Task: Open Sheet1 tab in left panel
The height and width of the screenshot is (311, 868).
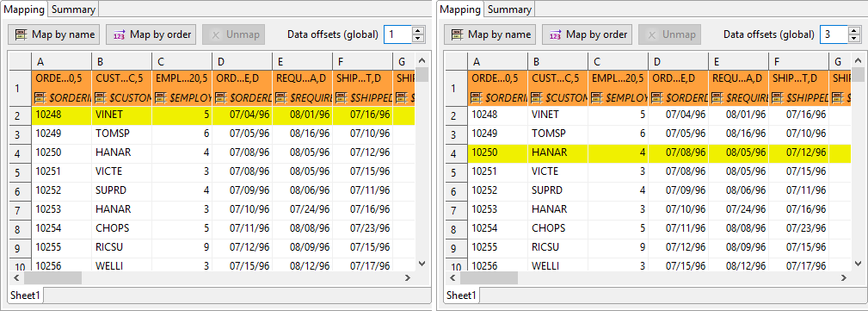Action: [x=26, y=295]
